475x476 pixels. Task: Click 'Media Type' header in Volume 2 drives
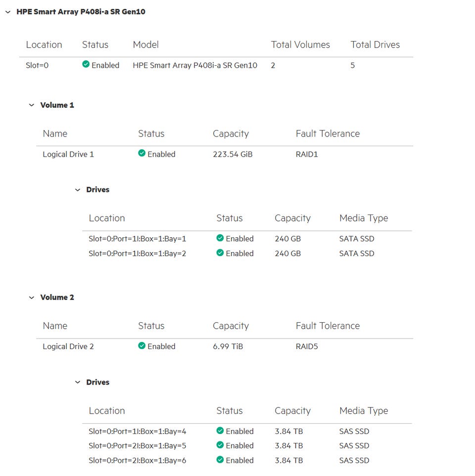364,411
